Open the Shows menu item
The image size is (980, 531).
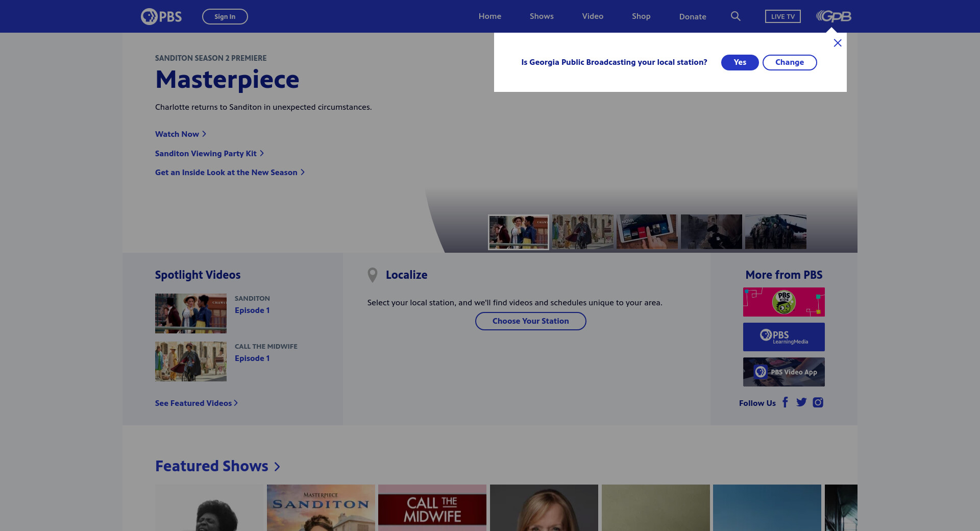(x=542, y=16)
